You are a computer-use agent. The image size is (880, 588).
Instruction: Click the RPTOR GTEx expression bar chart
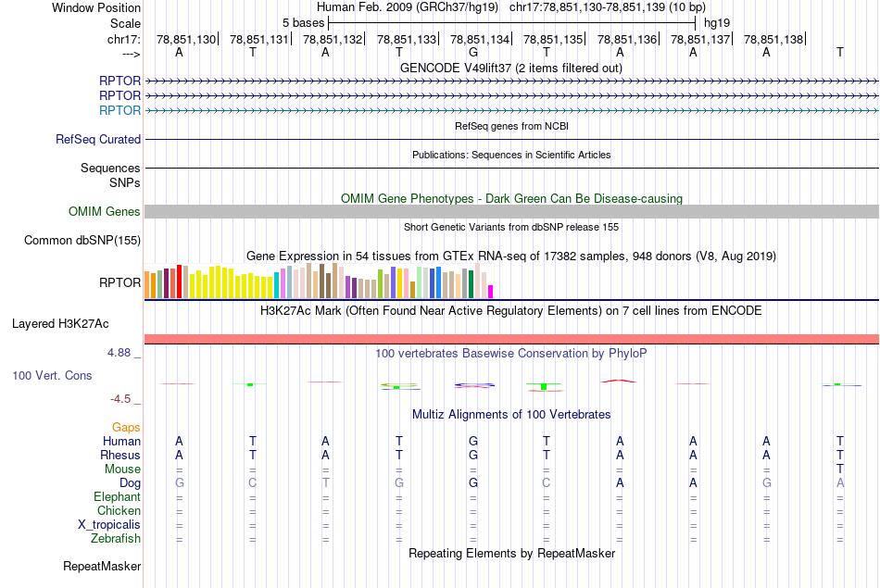tap(319, 281)
